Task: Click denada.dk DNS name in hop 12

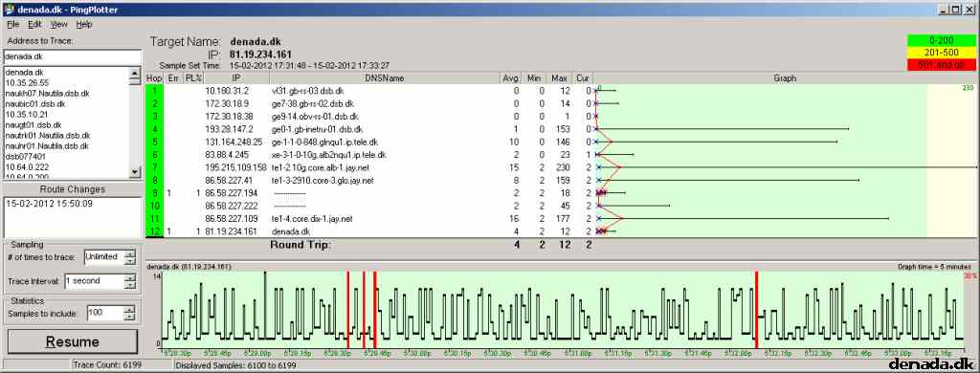Action: point(291,231)
